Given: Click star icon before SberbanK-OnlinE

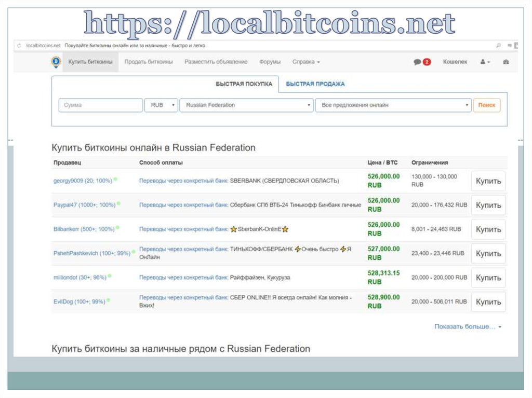Looking at the screenshot, I should [x=233, y=229].
